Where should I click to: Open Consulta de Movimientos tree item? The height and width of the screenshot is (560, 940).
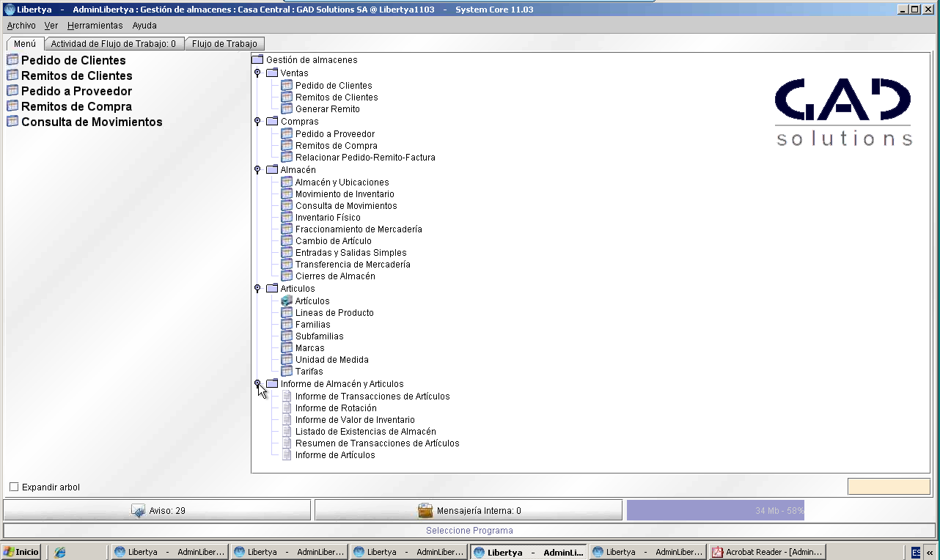coord(346,206)
